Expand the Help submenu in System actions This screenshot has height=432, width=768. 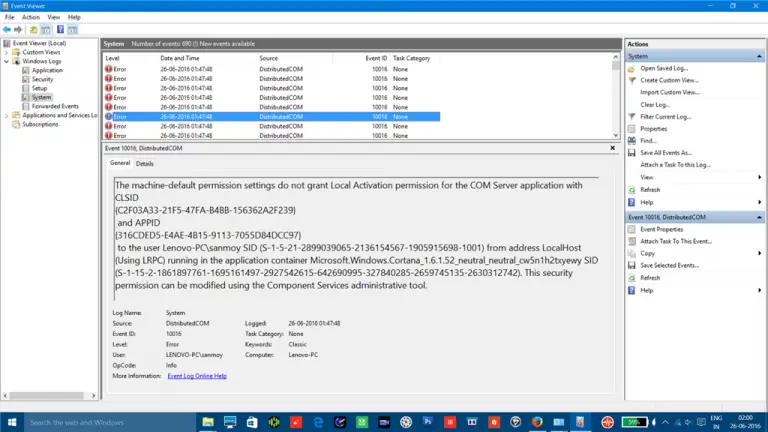760,202
